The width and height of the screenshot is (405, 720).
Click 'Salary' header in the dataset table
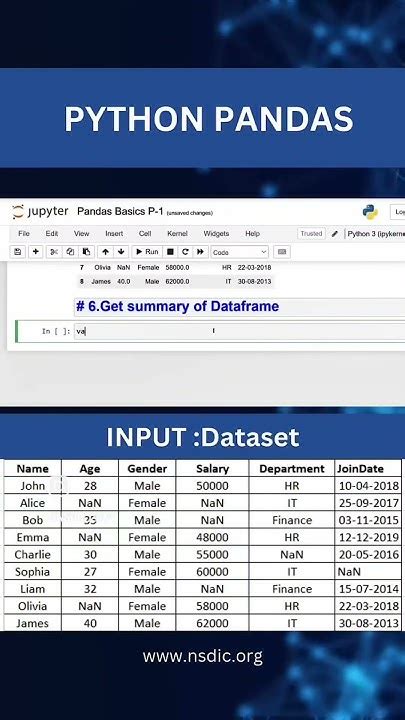tap(212, 469)
